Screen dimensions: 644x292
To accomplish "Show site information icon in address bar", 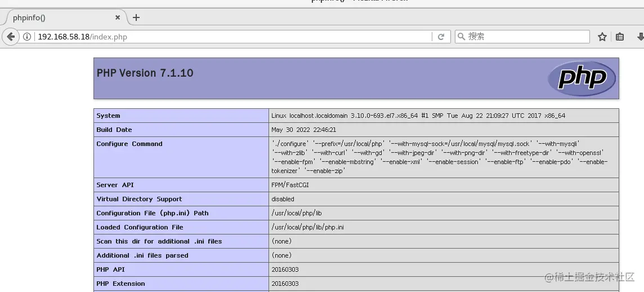I will click(x=27, y=37).
